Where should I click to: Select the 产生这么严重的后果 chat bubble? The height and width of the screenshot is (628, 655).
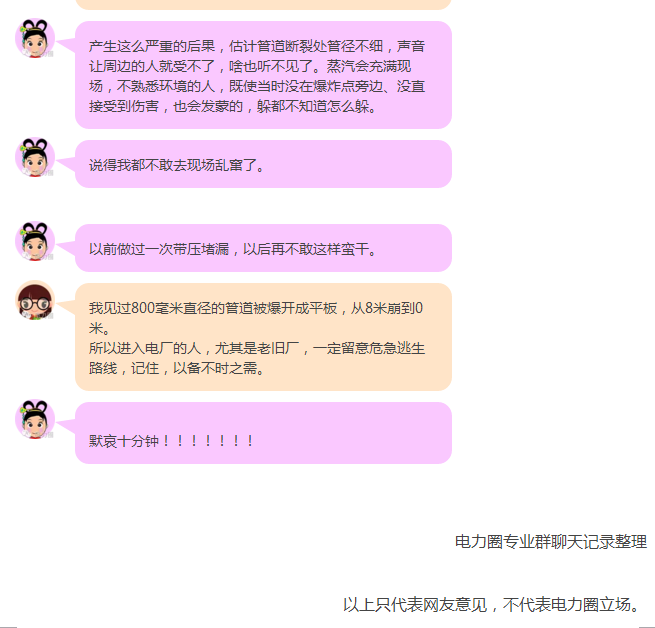[264, 75]
